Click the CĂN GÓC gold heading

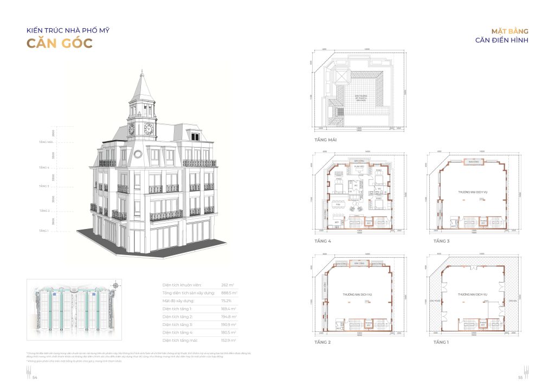[60, 44]
